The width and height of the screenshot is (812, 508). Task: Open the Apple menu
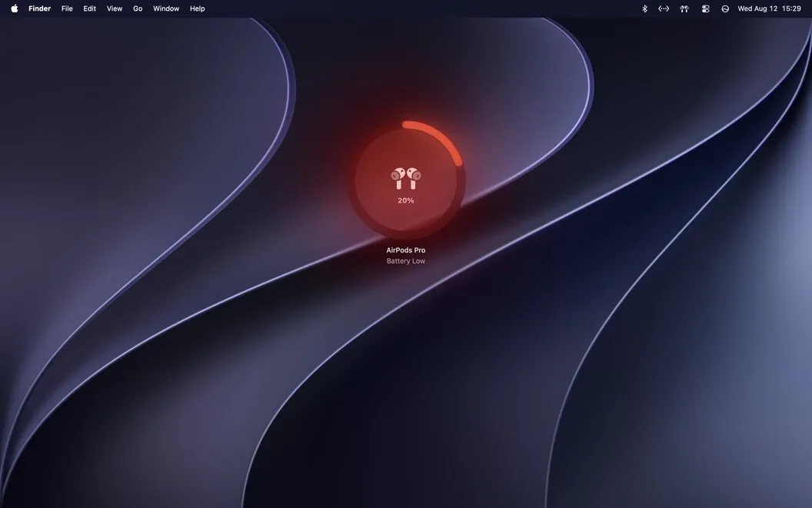point(15,8)
